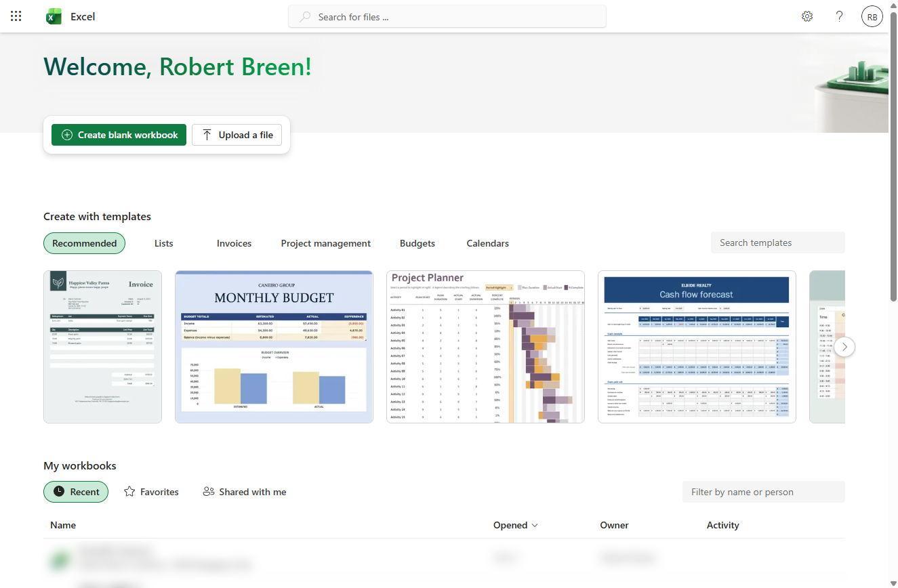The width and height of the screenshot is (898, 588).
Task: Select the Recommended templates tab
Action: 85,243
